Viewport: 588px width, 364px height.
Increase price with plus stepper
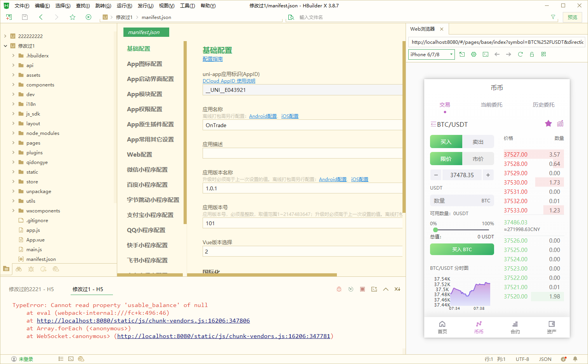pyautogui.click(x=488, y=175)
